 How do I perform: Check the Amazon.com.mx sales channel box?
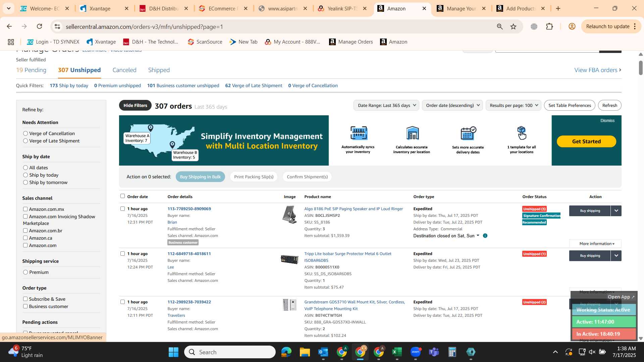pyautogui.click(x=25, y=209)
